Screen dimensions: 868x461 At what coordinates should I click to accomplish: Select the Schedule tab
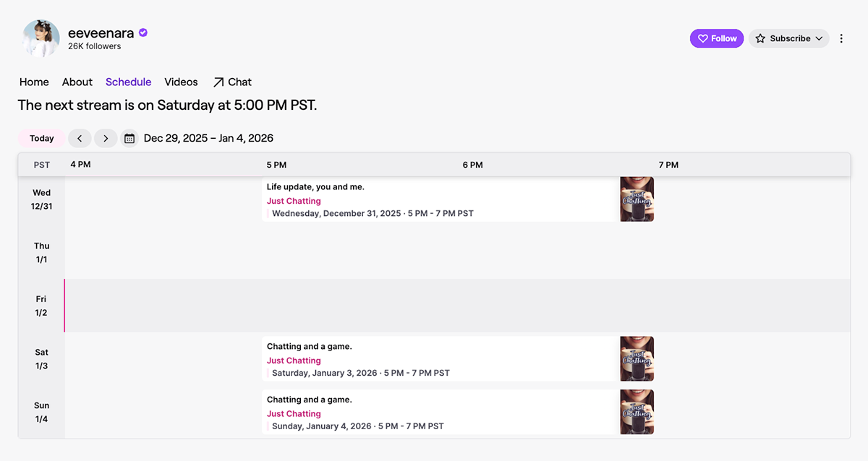tap(128, 82)
